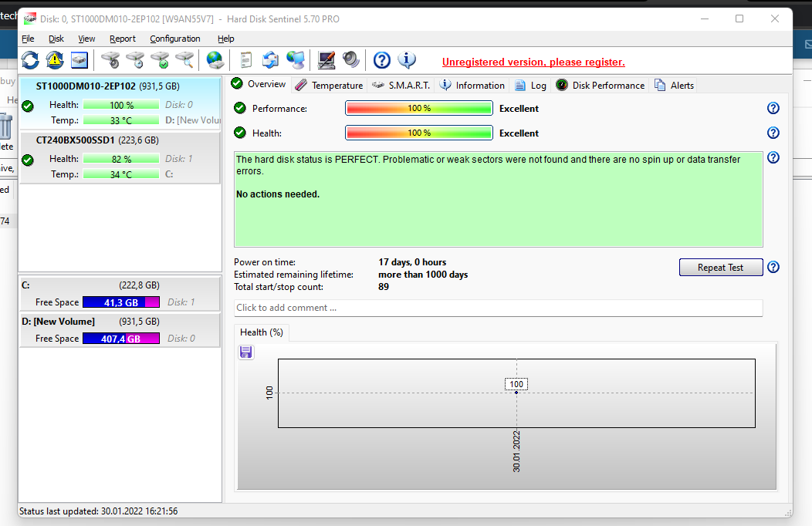
Task: Click the 'more than 1000 days' lifetime value
Action: pos(423,275)
